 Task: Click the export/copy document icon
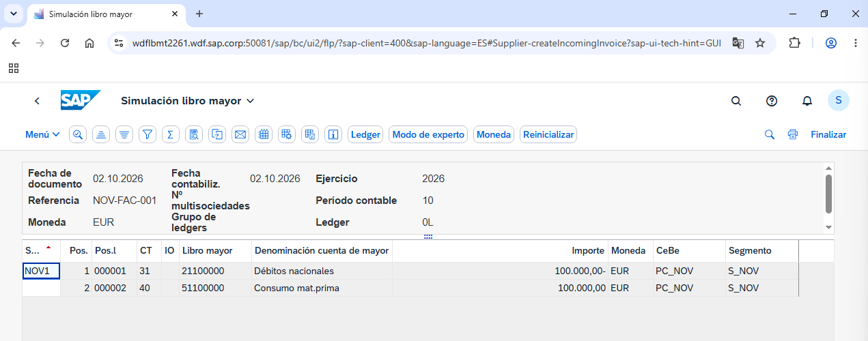[217, 134]
